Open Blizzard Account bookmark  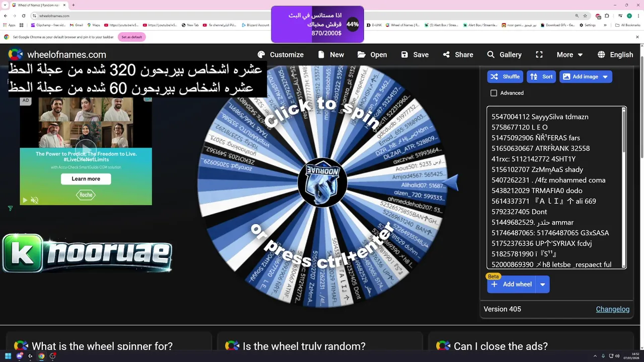click(255, 25)
